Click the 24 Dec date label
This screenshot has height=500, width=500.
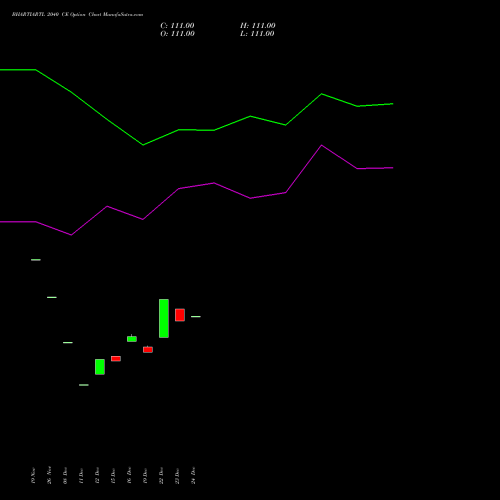coord(193,475)
